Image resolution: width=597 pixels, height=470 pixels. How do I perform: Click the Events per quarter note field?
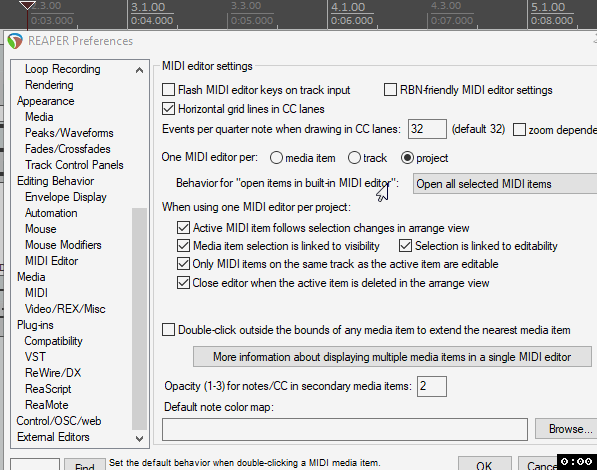[427, 129]
